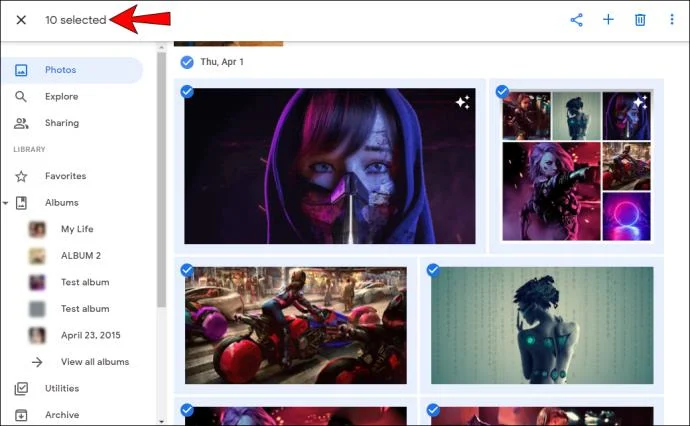Click the Archive box icon
Image resolution: width=690 pixels, height=426 pixels.
pyautogui.click(x=21, y=415)
